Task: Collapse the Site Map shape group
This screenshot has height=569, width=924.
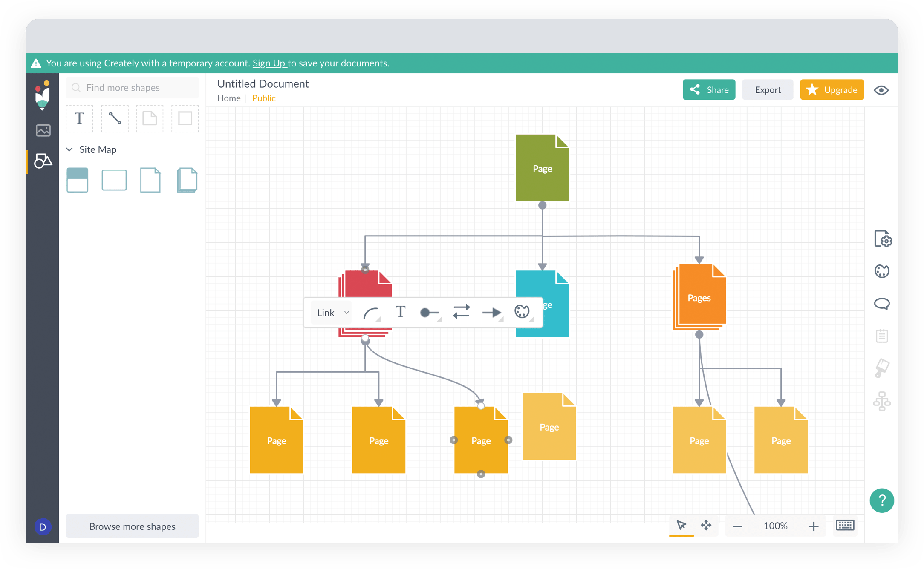Action: pyautogui.click(x=69, y=149)
